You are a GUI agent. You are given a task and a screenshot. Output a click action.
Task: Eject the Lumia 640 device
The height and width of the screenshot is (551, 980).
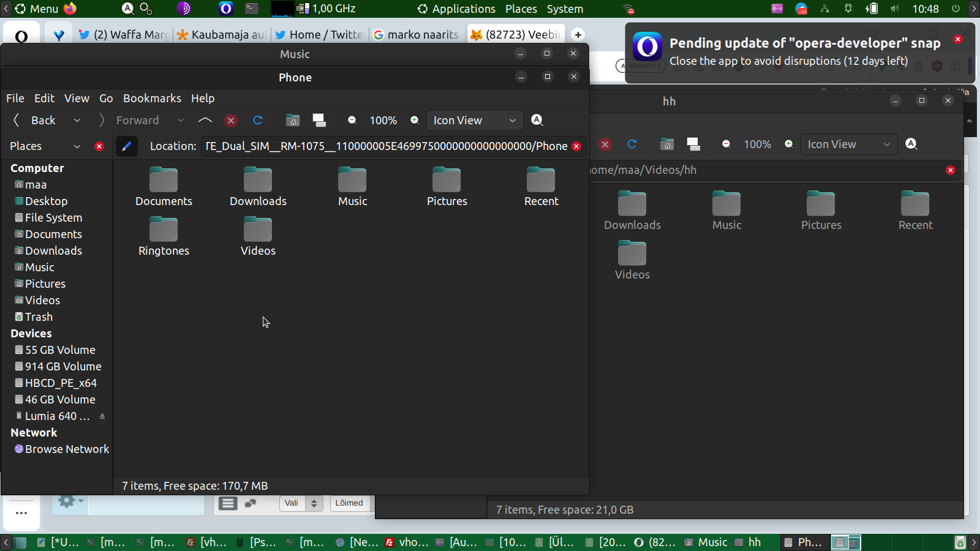102,416
